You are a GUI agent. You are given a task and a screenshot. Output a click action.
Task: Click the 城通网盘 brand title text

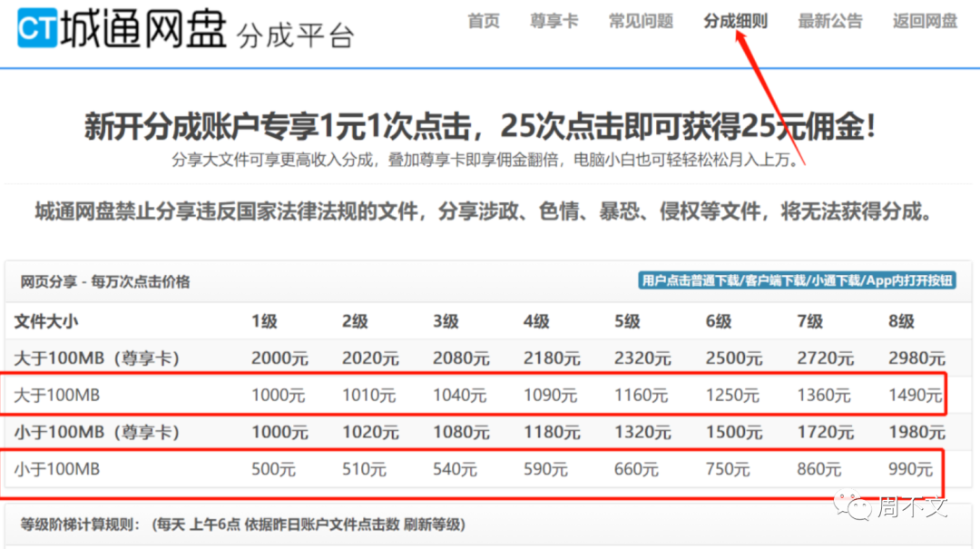tap(143, 29)
